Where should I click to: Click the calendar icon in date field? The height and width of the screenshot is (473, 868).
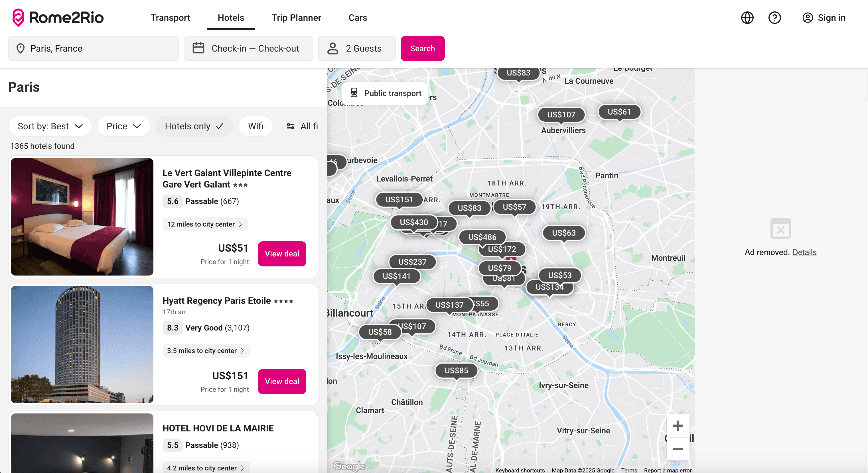pos(198,48)
